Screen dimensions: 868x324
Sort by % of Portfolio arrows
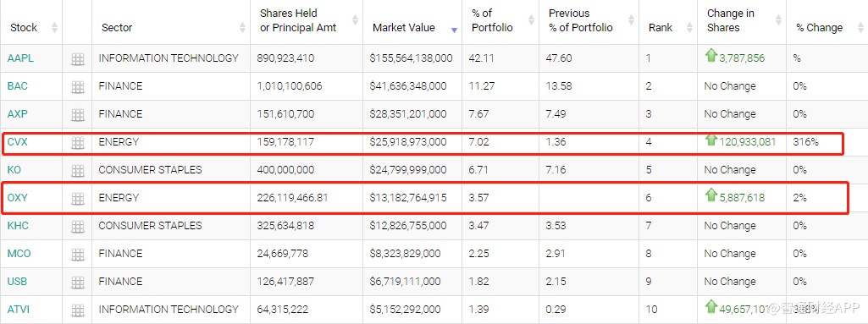coord(532,20)
